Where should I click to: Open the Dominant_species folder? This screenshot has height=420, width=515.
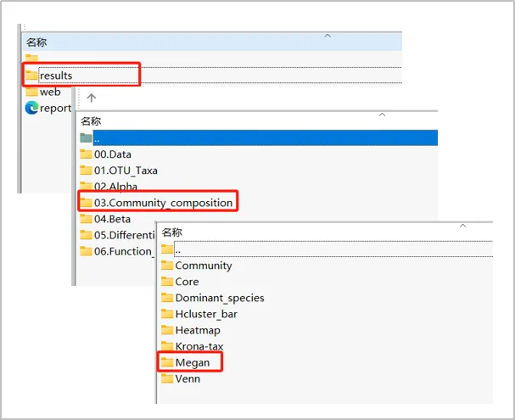click(x=220, y=298)
